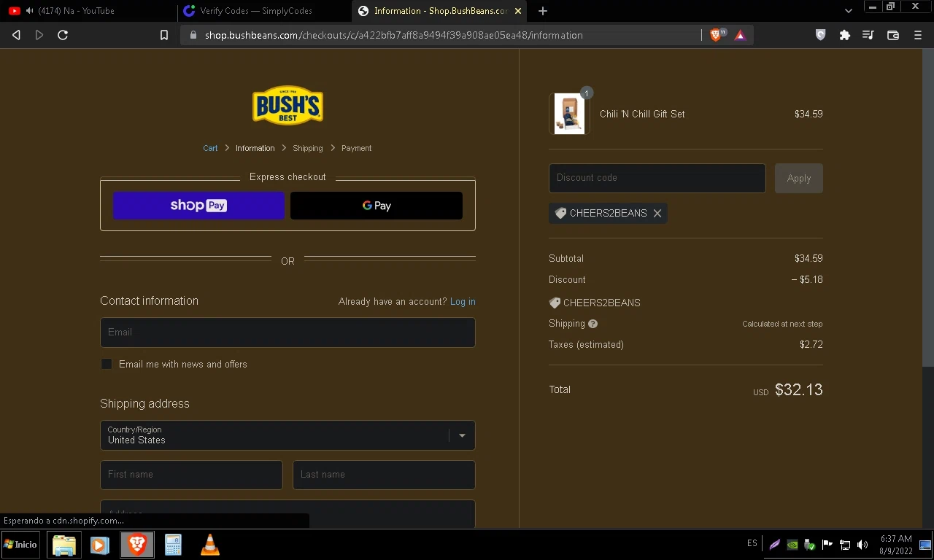Switch to the Verify Codes SimplyCodes tab

pyautogui.click(x=263, y=11)
